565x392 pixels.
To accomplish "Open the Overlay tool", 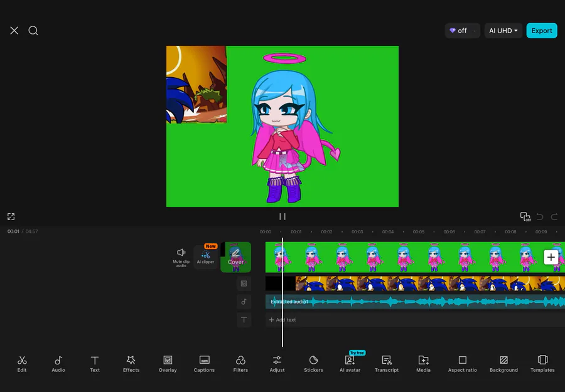I will tap(168, 364).
